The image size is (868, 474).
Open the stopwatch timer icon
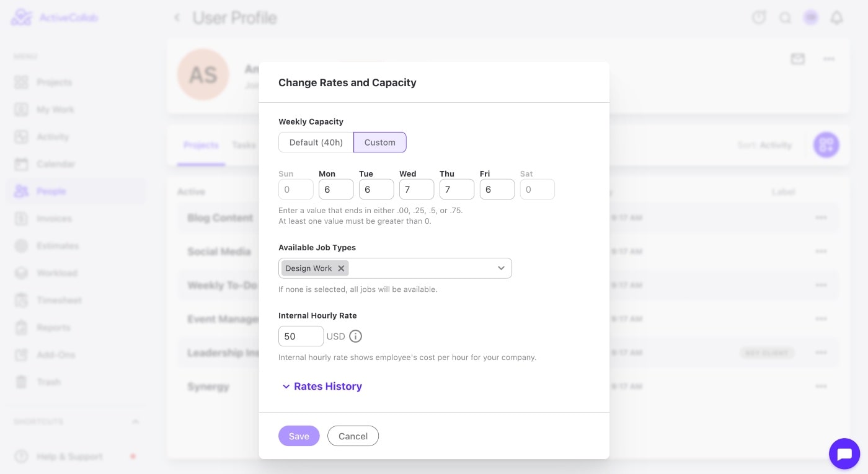(x=759, y=18)
